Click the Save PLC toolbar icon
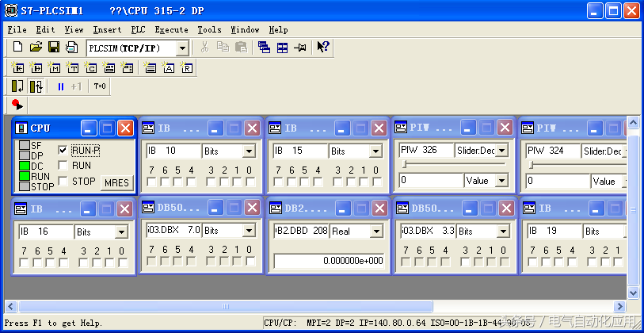644x333 pixels. pyautogui.click(x=54, y=48)
